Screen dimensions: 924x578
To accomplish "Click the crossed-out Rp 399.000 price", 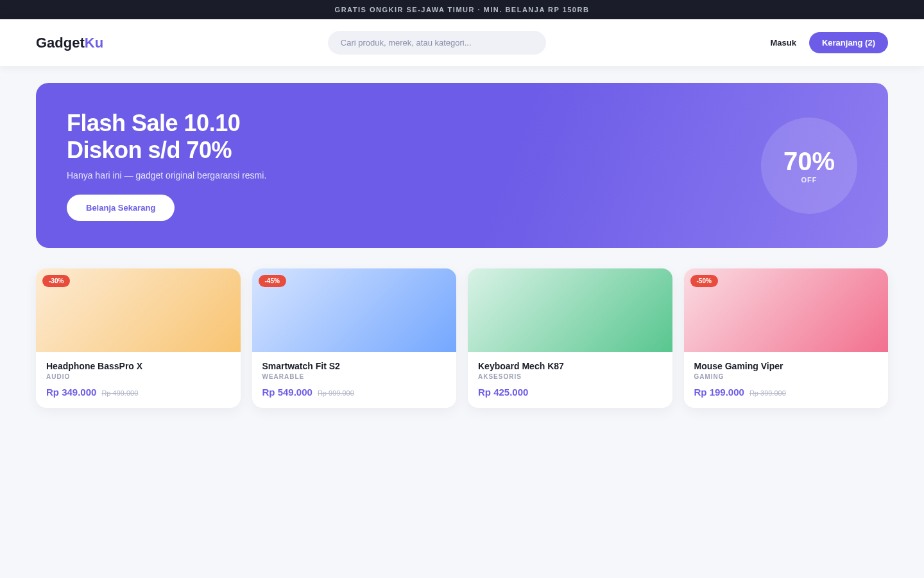I will 767,393.
